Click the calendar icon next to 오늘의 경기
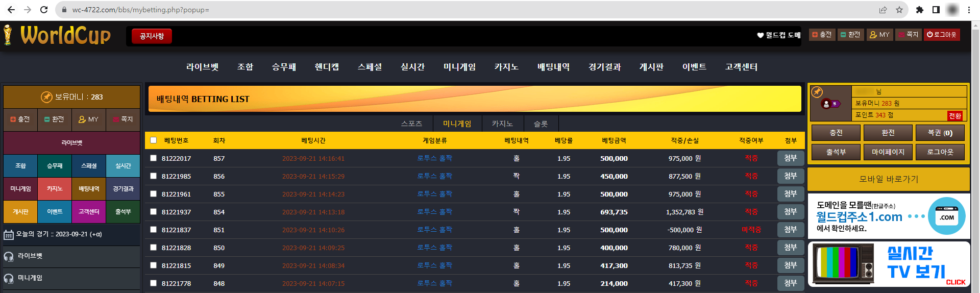 point(9,235)
